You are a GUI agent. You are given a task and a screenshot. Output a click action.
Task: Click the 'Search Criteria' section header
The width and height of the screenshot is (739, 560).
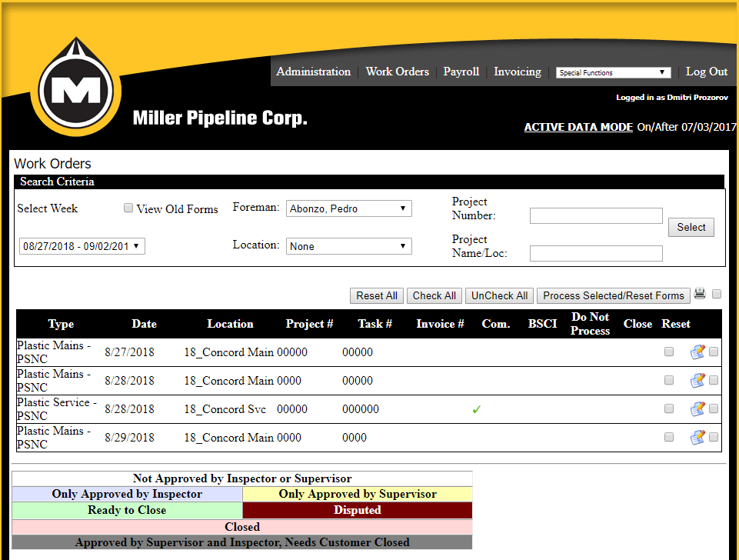[x=369, y=182]
